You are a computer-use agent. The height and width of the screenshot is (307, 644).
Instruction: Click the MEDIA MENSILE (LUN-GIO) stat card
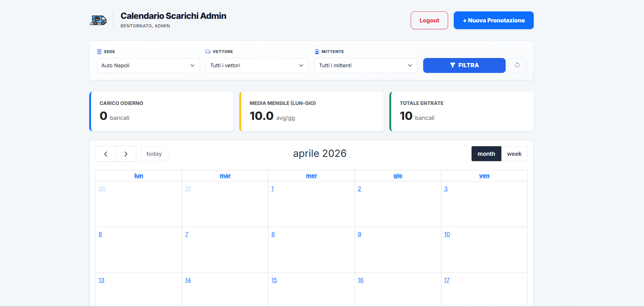(x=312, y=112)
